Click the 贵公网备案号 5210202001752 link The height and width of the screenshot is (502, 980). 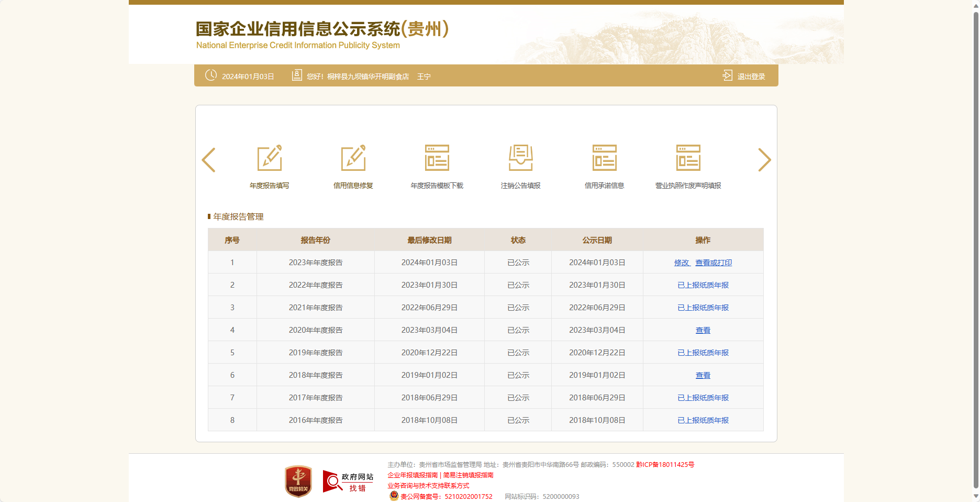coord(447,497)
